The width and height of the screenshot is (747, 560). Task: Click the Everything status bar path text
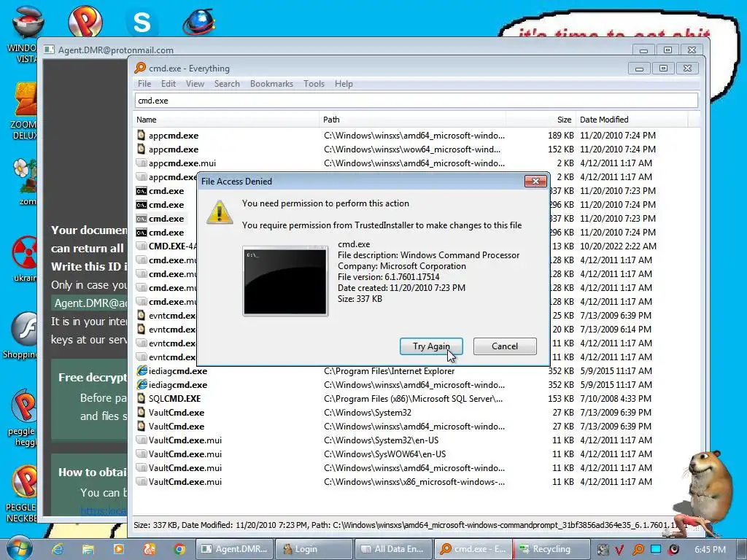click(405, 525)
